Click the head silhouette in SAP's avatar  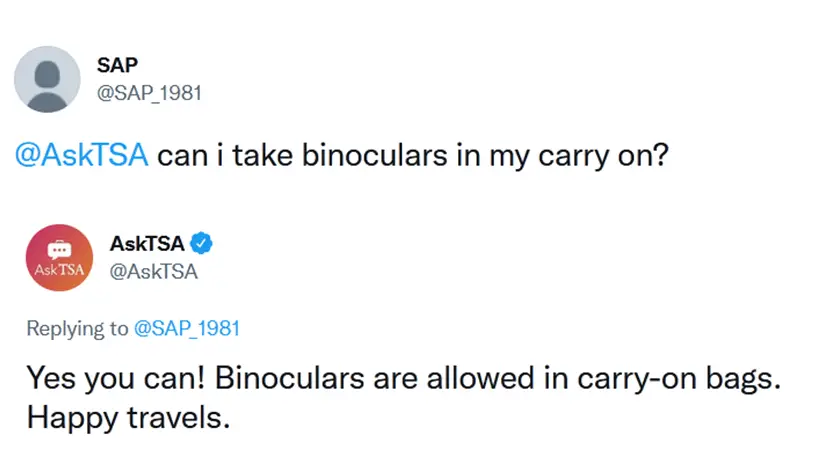click(x=47, y=75)
